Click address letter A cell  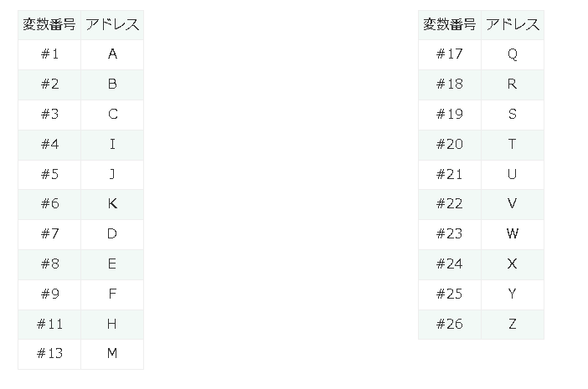coord(112,54)
